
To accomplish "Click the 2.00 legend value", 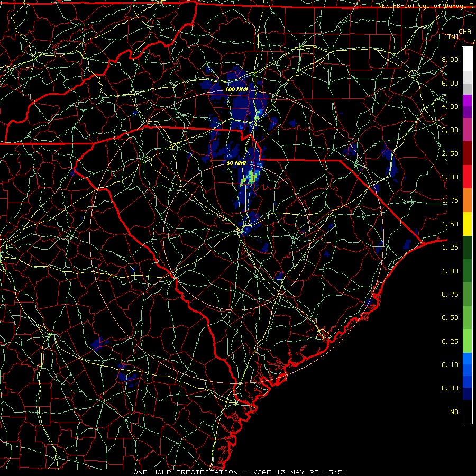I will (450, 177).
